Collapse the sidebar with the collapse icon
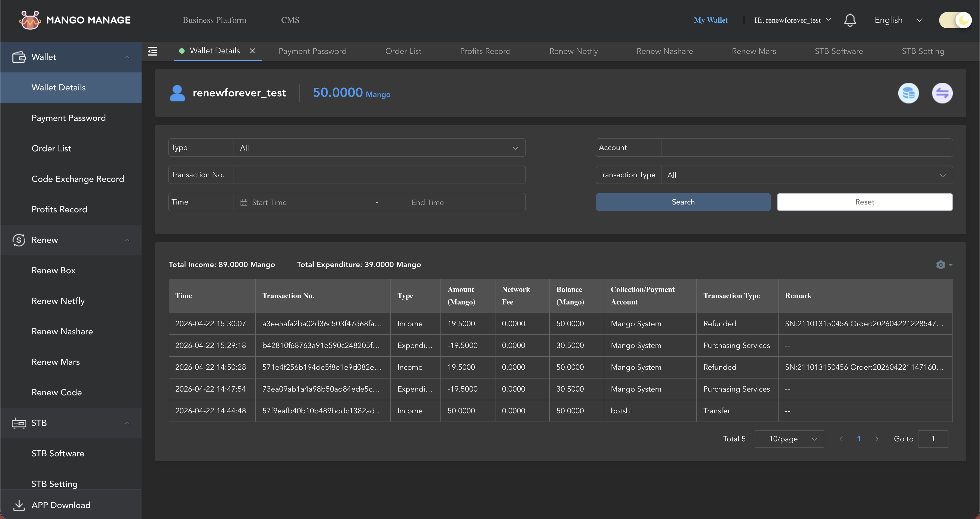The image size is (980, 519). click(152, 51)
